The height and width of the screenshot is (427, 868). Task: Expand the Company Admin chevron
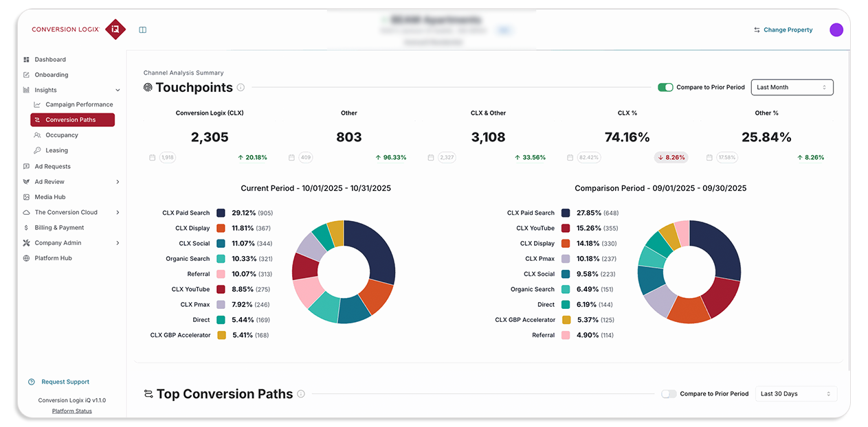(x=118, y=243)
